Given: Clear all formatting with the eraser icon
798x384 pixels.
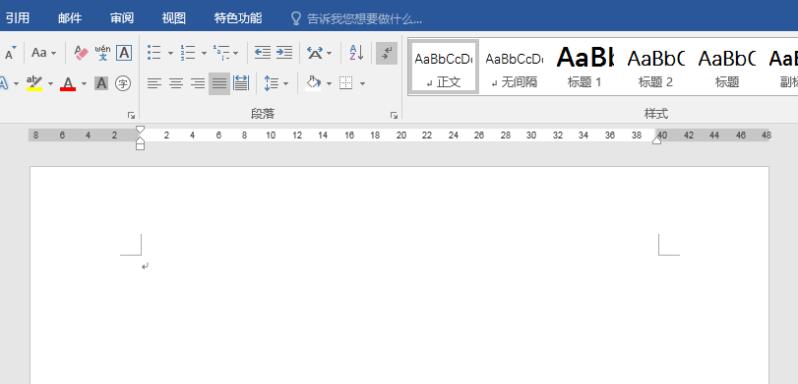Looking at the screenshot, I should 81,53.
